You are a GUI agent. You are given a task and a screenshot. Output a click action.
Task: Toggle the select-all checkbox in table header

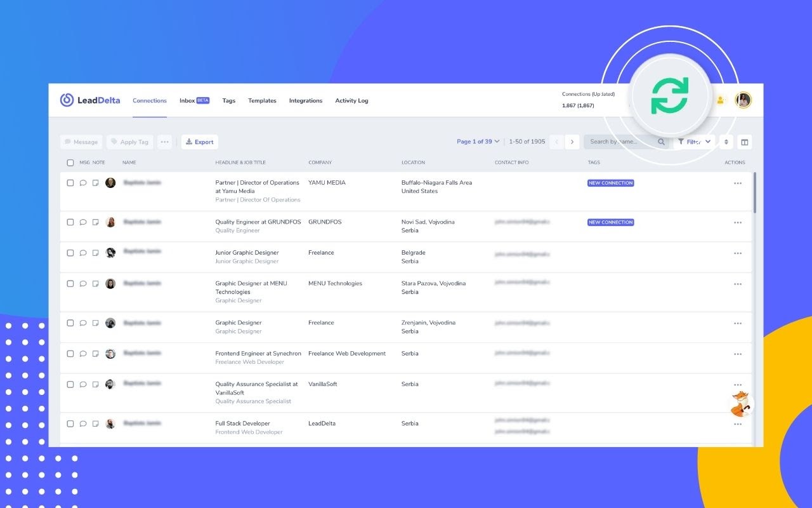70,163
